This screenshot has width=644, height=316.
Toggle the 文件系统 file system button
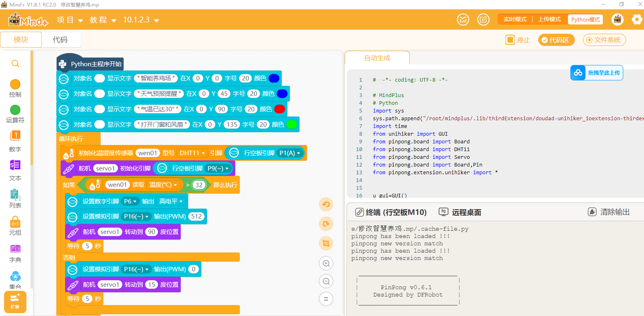(x=604, y=40)
